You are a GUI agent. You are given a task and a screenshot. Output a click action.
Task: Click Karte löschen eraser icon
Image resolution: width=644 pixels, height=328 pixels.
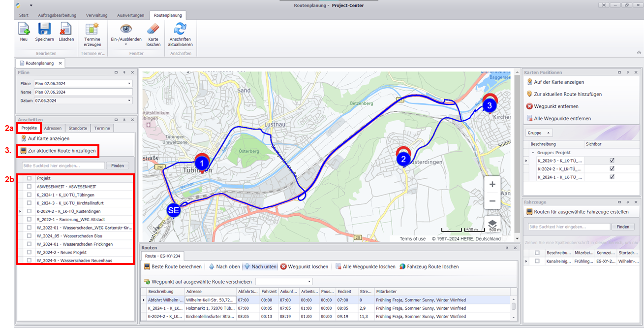[153, 30]
